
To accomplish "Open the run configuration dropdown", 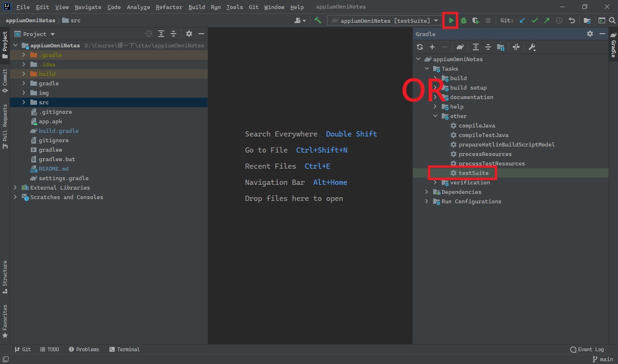I will (x=383, y=20).
